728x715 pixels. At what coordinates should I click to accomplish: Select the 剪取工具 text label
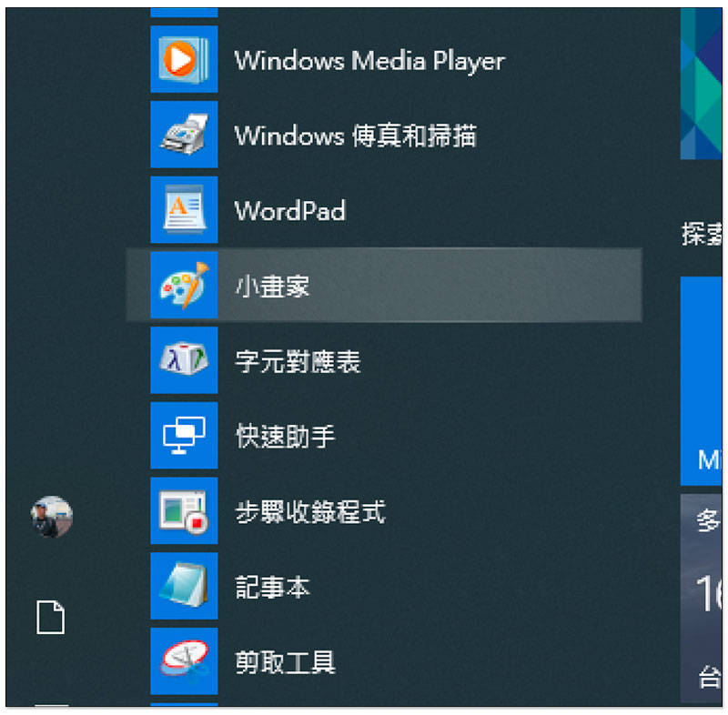[x=285, y=661]
